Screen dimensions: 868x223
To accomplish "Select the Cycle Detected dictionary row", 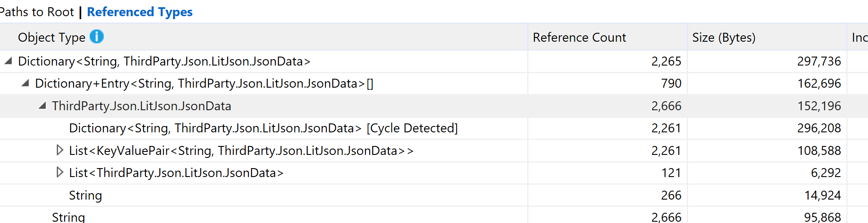I will coord(263,128).
